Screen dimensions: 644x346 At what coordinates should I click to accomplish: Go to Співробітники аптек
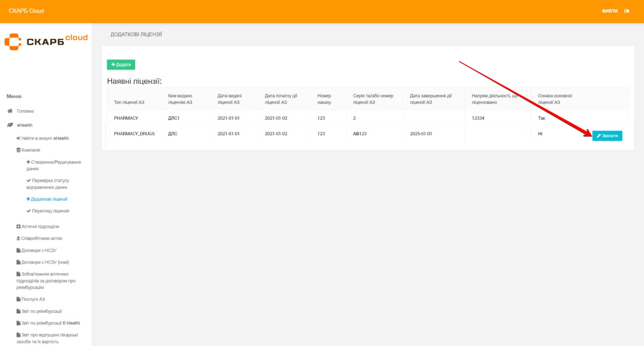41,238
